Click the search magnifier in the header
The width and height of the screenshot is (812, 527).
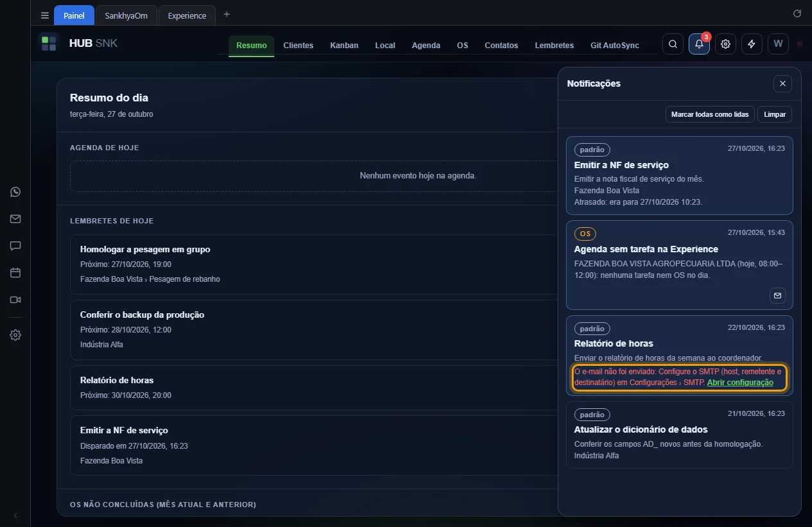coord(673,44)
